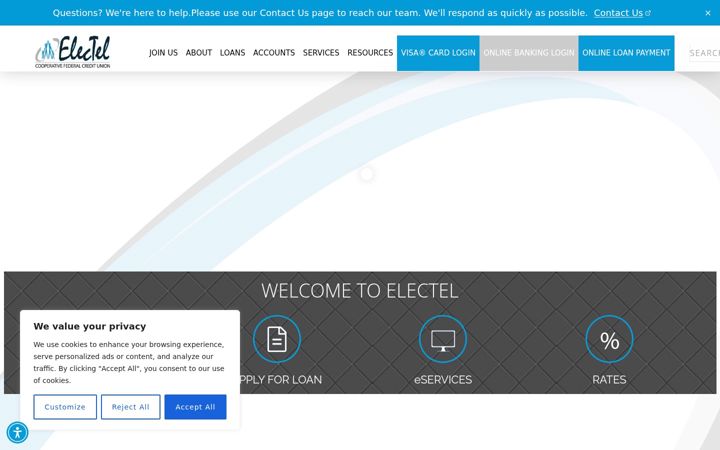The height and width of the screenshot is (450, 720).
Task: Click the Online Banking Login button
Action: click(529, 53)
